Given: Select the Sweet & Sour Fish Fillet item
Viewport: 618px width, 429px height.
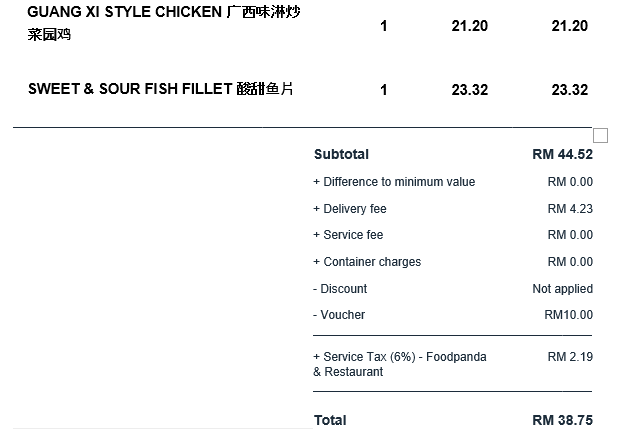Looking at the screenshot, I should click(160, 89).
